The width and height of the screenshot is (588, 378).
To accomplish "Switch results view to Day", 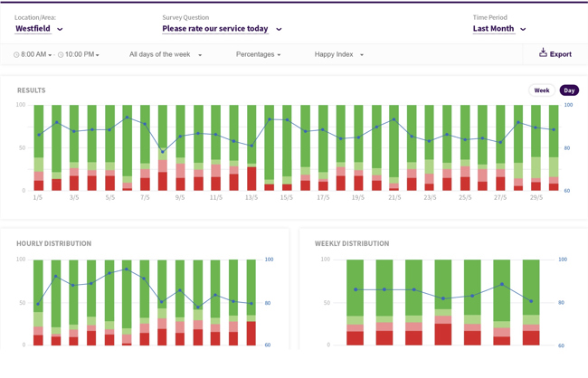I will [568, 90].
